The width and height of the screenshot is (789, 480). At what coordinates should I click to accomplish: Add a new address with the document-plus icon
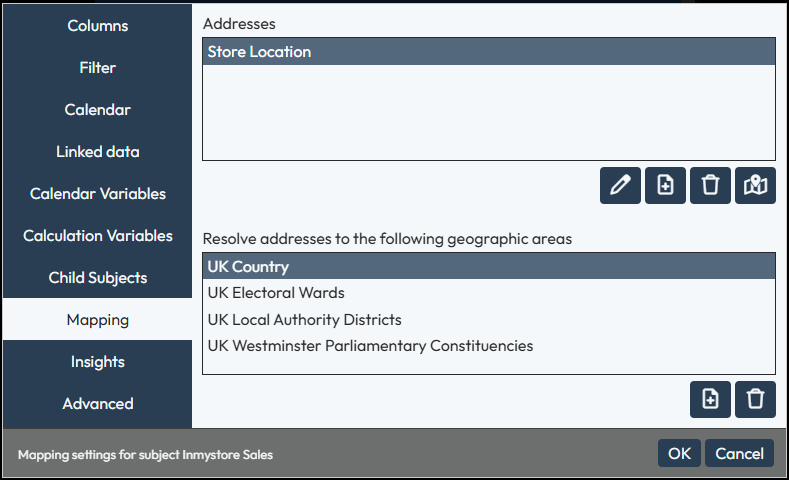665,185
